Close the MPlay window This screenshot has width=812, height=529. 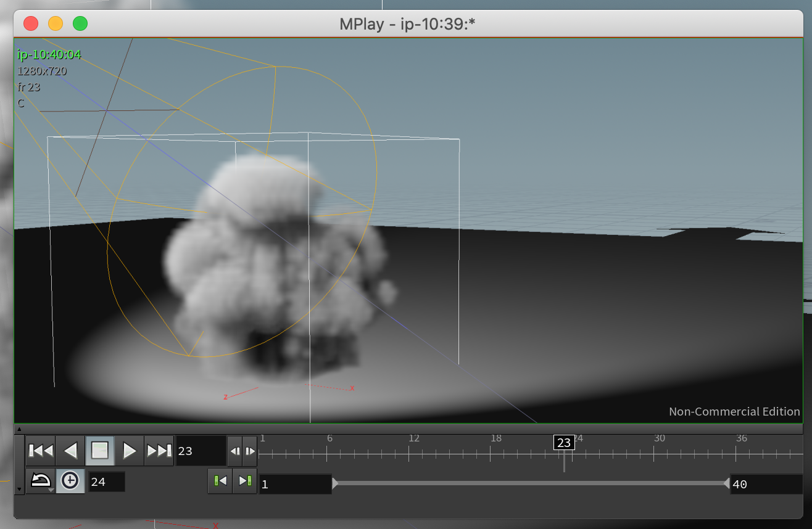click(31, 23)
